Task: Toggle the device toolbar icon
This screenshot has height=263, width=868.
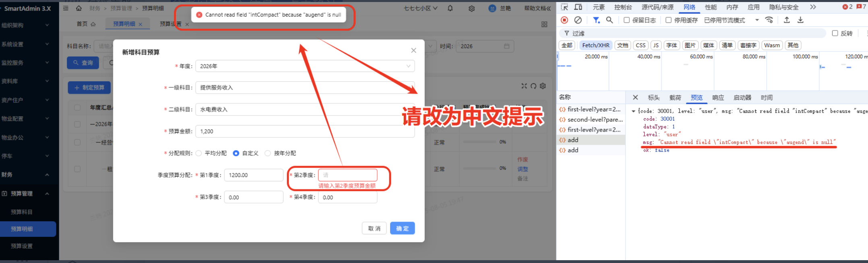Action: tap(578, 7)
